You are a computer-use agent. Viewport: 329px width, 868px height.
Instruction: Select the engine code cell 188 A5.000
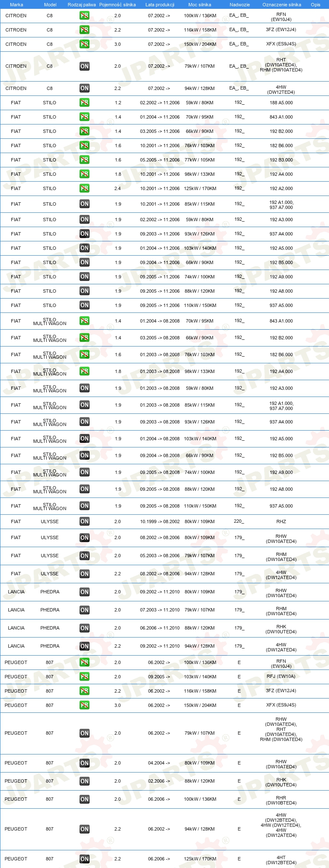(x=281, y=103)
